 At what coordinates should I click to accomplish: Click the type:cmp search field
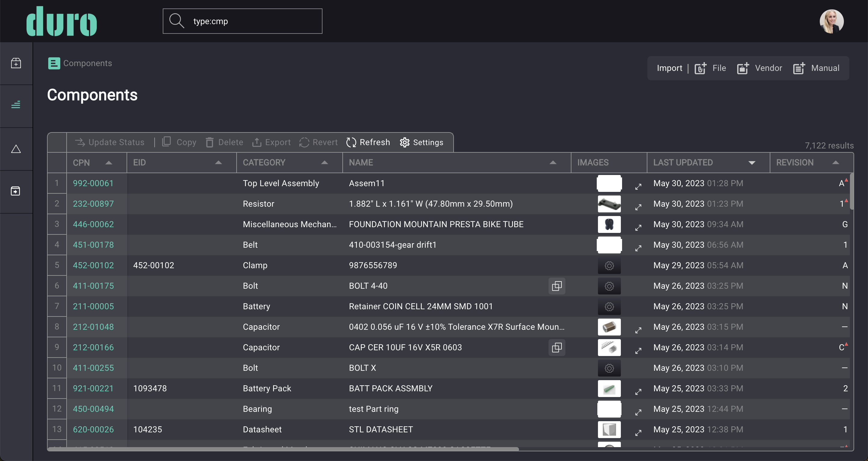[242, 21]
